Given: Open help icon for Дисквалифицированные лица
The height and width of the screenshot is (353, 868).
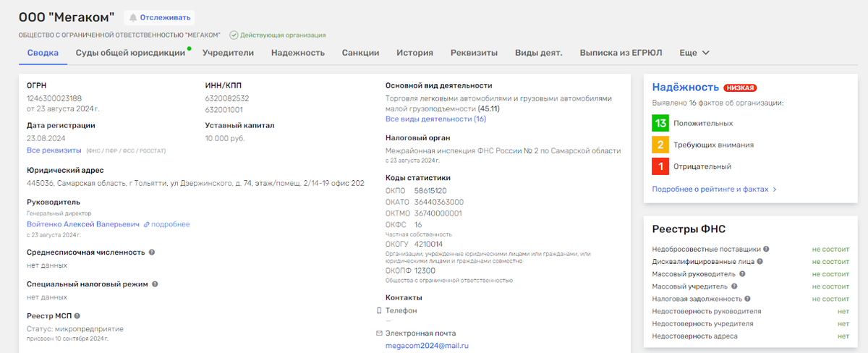Looking at the screenshot, I should pyautogui.click(x=760, y=262).
